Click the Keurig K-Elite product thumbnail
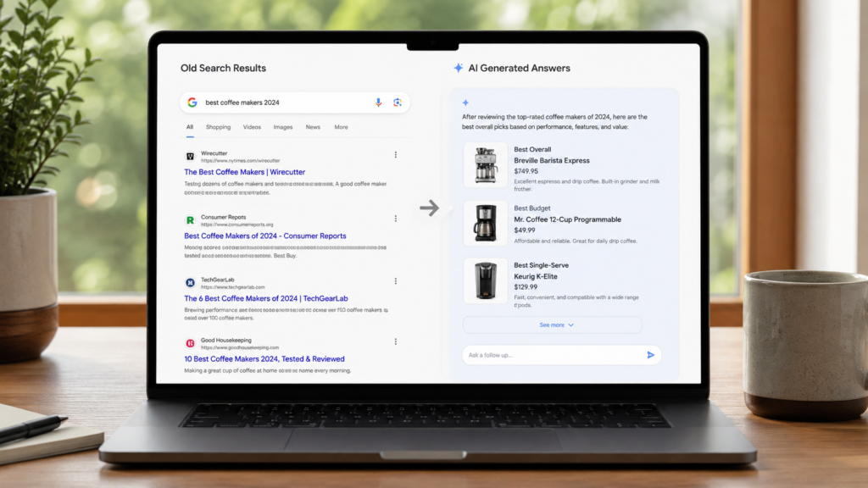 [x=486, y=280]
